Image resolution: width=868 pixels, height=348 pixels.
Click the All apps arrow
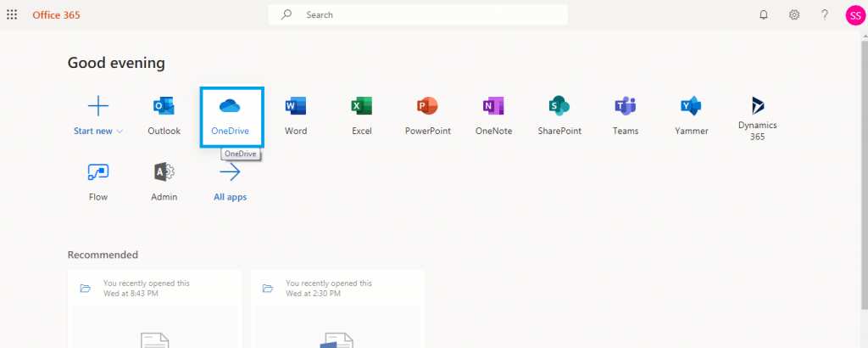(x=230, y=171)
